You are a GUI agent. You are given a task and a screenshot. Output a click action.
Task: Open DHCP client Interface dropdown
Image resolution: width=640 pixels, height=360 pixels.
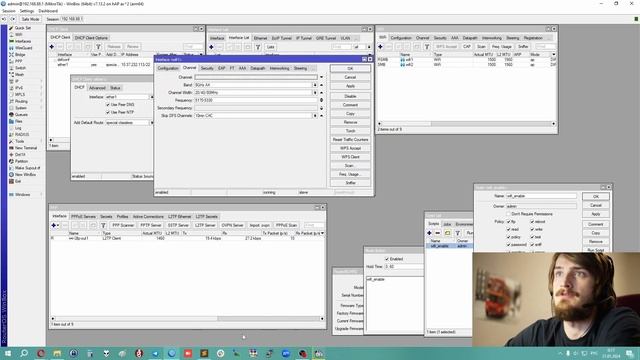point(151,97)
